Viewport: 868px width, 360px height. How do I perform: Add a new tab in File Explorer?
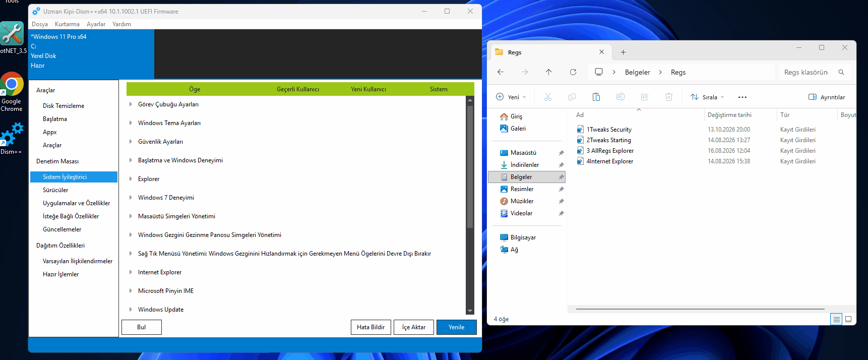[624, 52]
